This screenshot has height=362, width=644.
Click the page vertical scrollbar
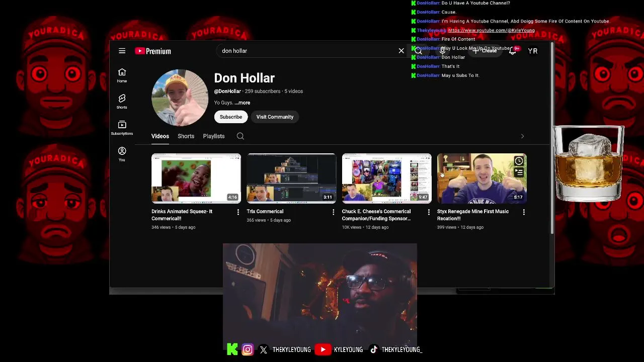click(552, 139)
